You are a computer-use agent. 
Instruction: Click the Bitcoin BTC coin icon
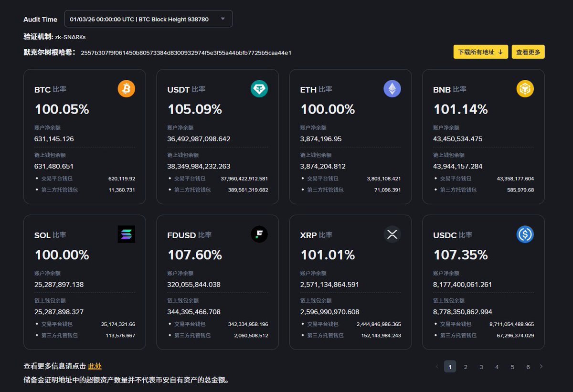pos(127,89)
